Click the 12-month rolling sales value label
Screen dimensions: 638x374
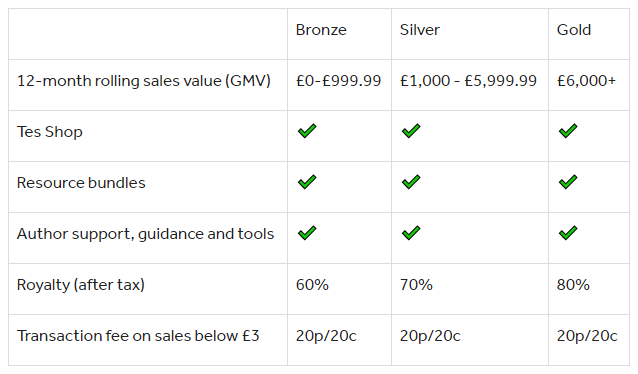coord(144,81)
